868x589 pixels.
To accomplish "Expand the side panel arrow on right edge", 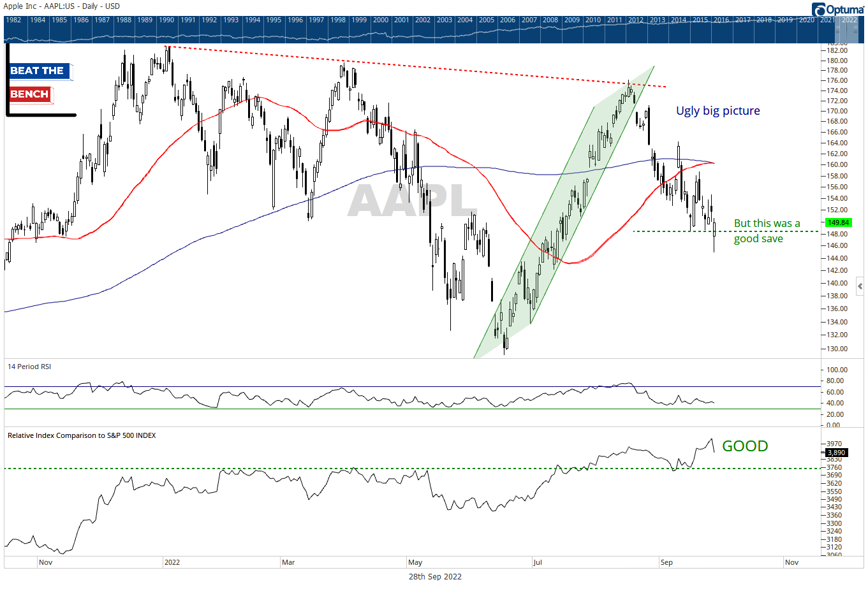I will [860, 286].
